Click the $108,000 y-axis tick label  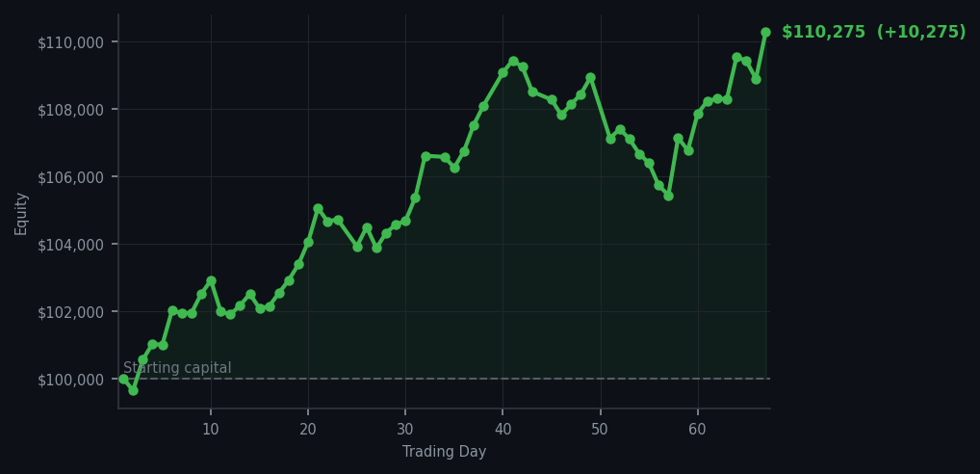click(70, 110)
